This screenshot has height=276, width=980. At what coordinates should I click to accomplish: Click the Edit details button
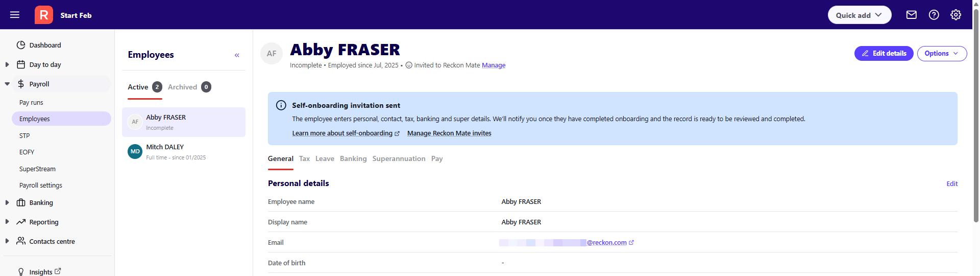(x=884, y=53)
